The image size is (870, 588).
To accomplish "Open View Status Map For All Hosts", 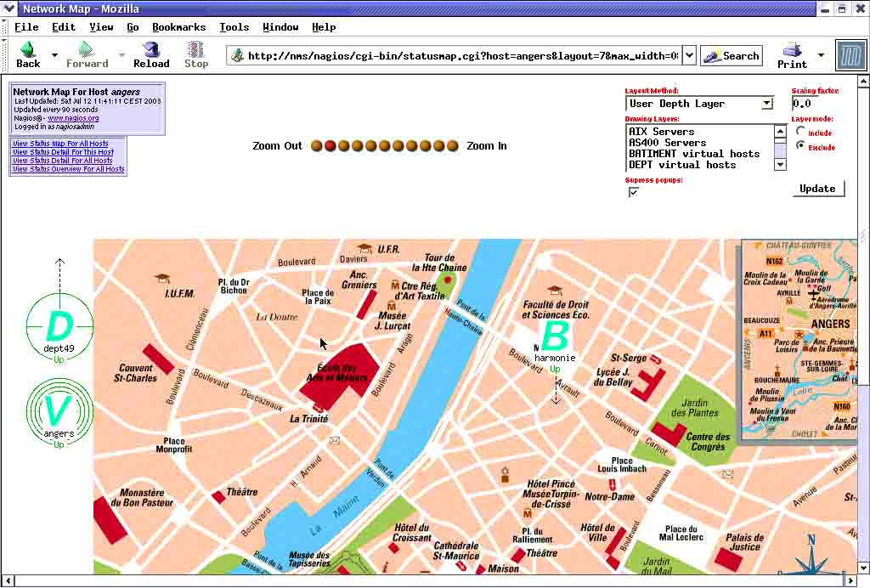I will 60,144.
